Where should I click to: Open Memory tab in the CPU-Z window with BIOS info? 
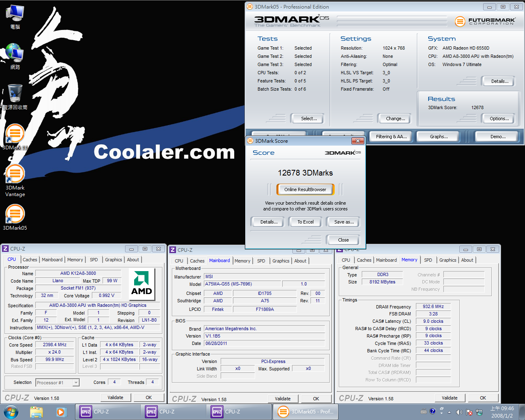(242, 261)
